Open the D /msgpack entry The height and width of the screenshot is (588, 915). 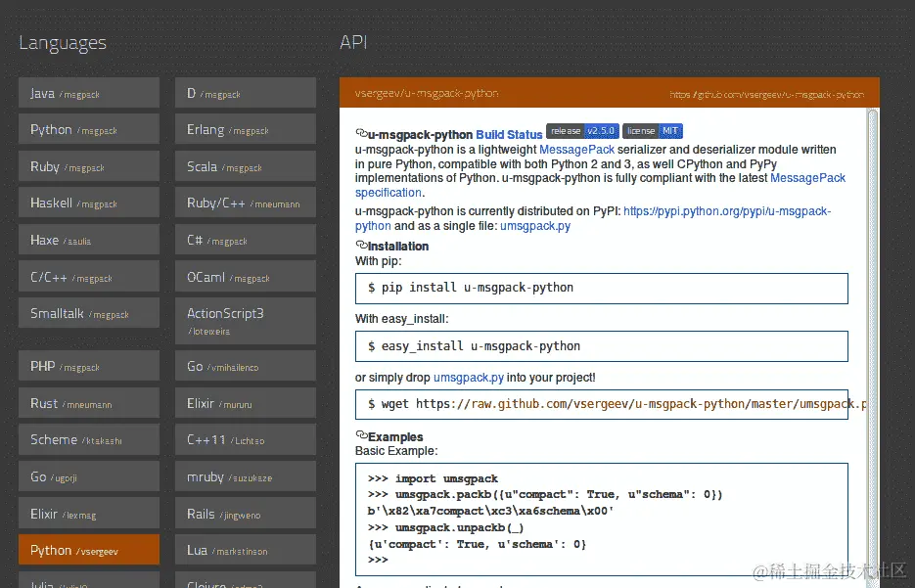(246, 93)
